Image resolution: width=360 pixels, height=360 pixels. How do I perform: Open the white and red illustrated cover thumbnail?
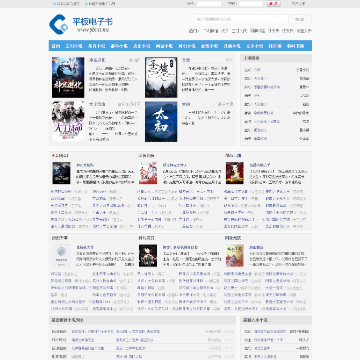point(148,173)
